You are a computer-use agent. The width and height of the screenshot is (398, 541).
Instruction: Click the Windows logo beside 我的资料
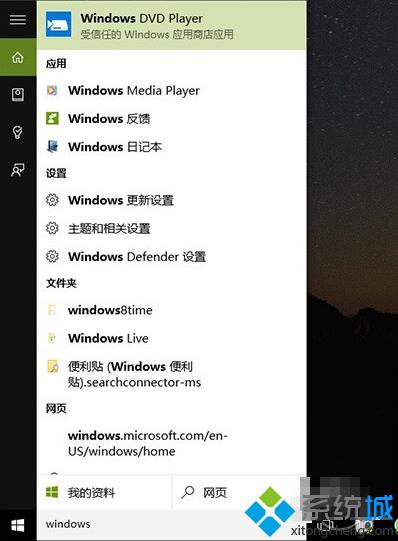point(52,492)
